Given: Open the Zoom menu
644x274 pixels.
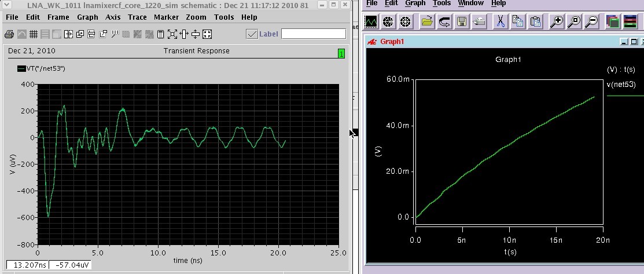Looking at the screenshot, I should [196, 17].
